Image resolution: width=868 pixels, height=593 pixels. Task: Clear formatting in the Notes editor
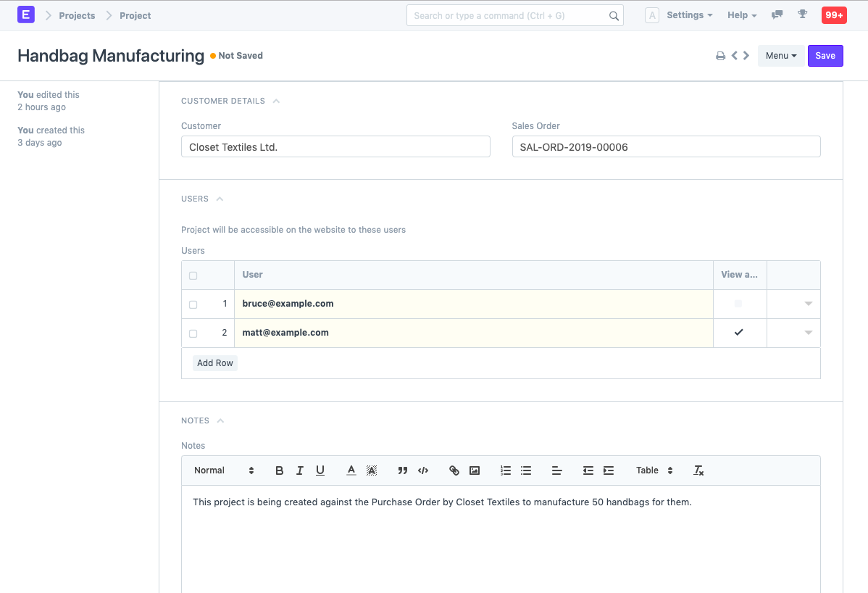pyautogui.click(x=698, y=470)
